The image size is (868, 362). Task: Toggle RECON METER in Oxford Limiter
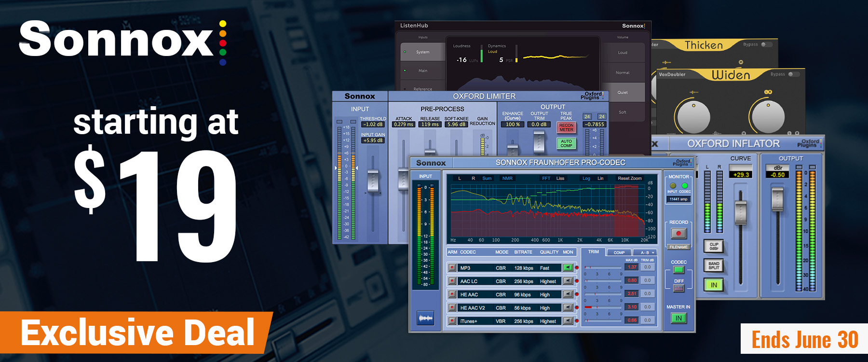click(x=566, y=127)
